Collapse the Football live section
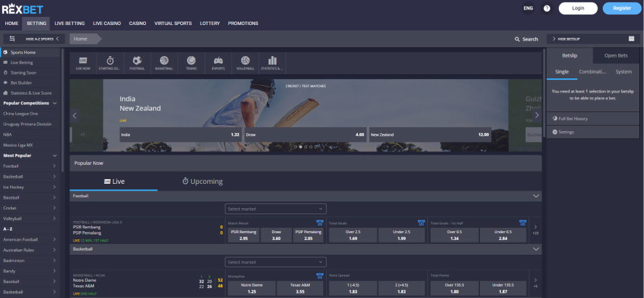644x298 pixels. (x=535, y=196)
